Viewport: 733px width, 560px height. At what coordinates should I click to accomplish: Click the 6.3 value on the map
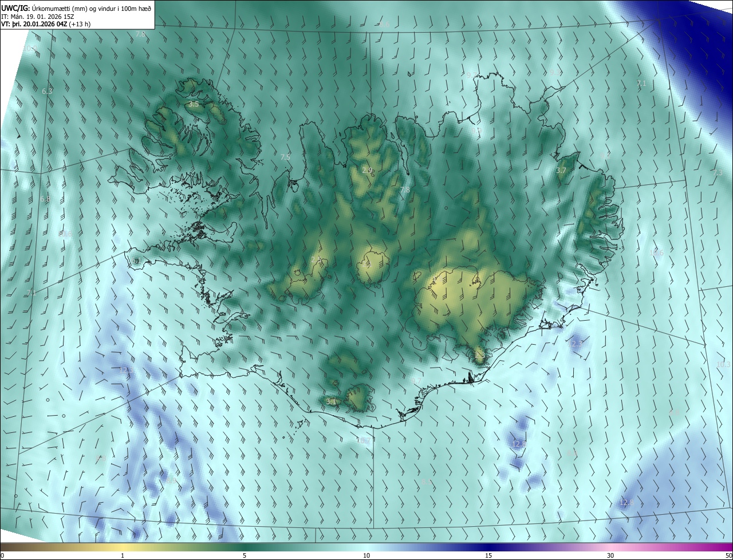[x=47, y=92]
